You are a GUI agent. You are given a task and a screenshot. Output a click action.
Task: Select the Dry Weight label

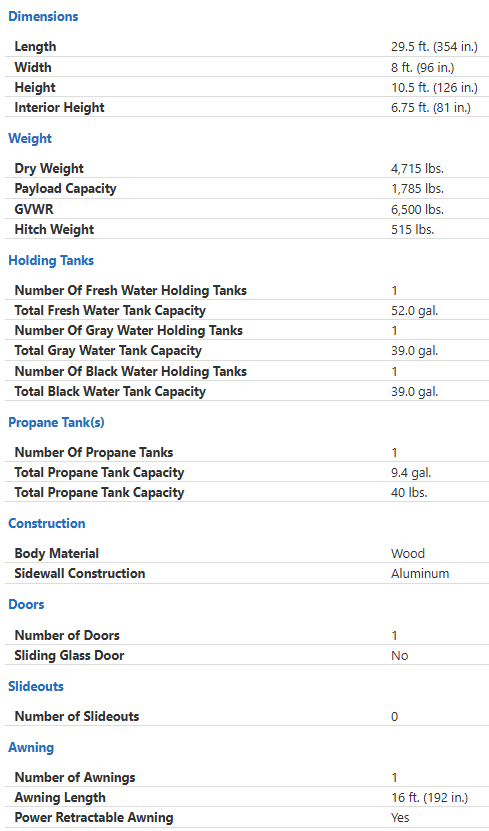pos(49,169)
